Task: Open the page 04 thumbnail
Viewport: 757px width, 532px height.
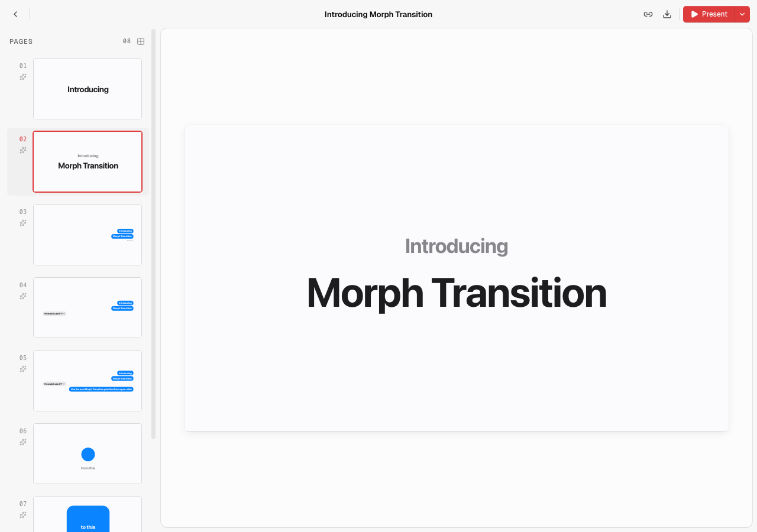Action: click(x=88, y=307)
